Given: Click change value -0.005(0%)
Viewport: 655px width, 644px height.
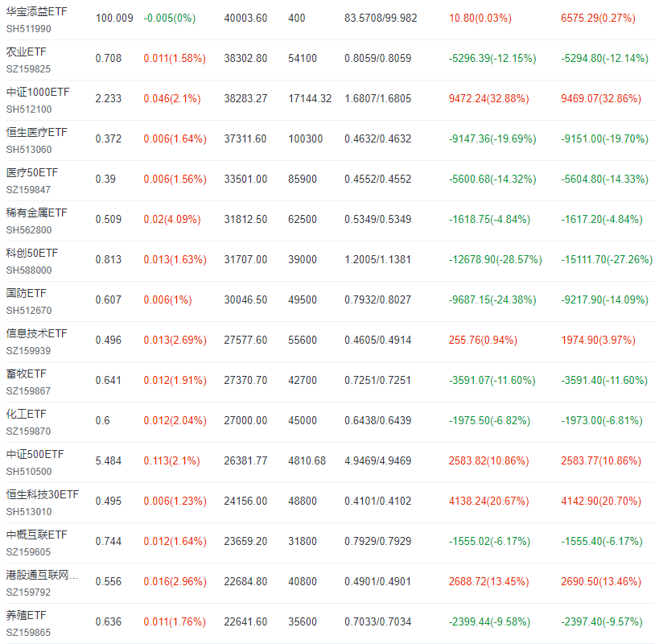Looking at the screenshot, I should coord(170,18).
